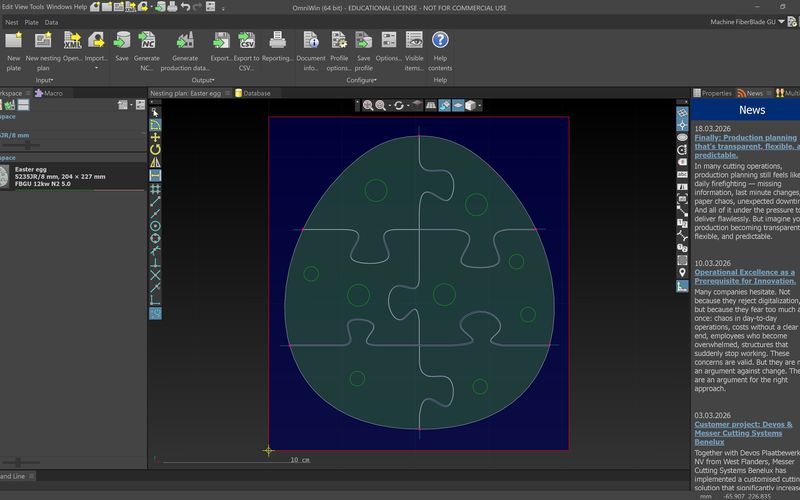Expand the Machine FiberBlade GU dropdown
Screen dimensions: 800x500
pyautogui.click(x=781, y=21)
